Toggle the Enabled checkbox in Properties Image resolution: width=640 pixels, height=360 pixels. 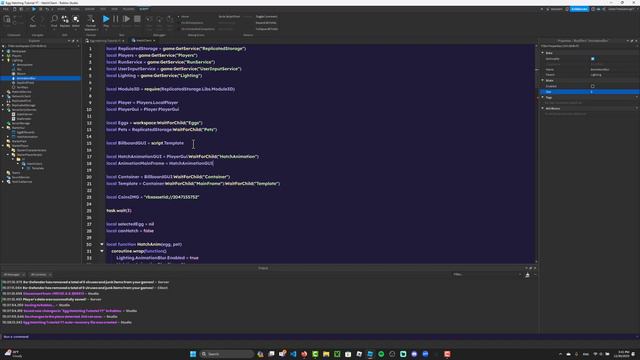tap(593, 86)
